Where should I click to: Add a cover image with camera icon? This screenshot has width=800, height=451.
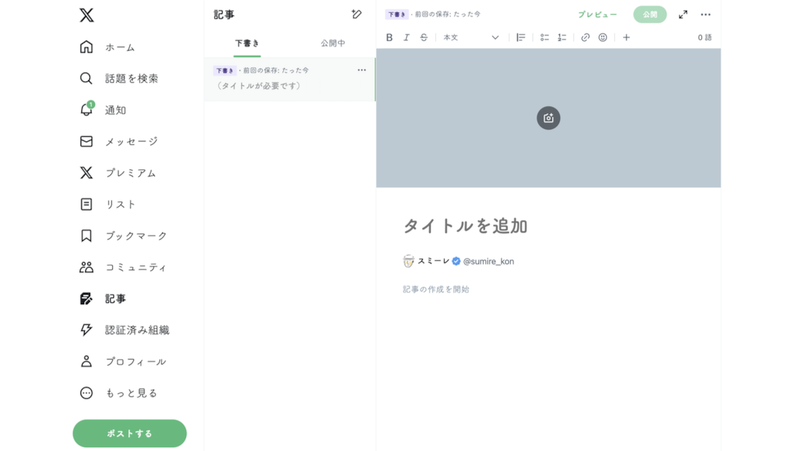pos(548,118)
